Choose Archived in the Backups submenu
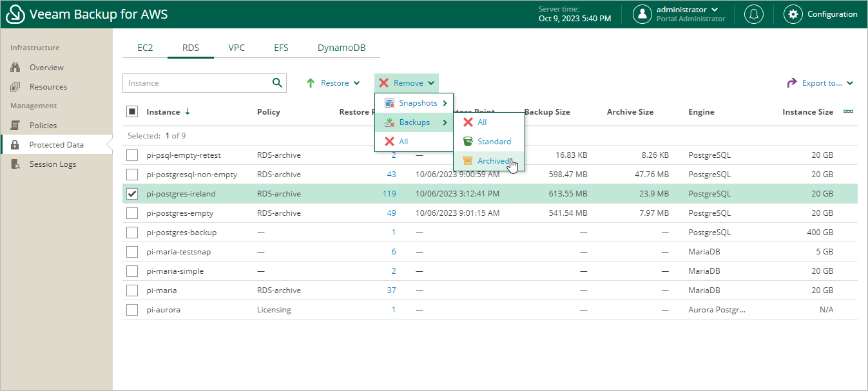 click(490, 161)
